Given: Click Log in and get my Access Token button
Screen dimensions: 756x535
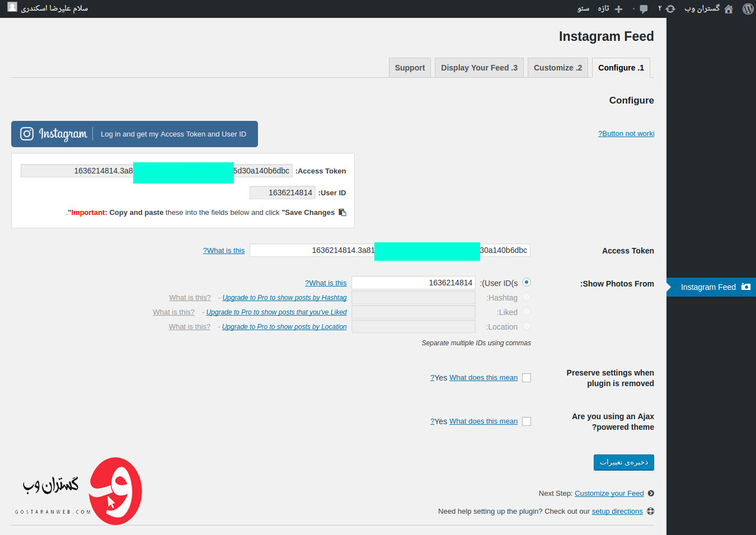Looking at the screenshot, I should (134, 134).
